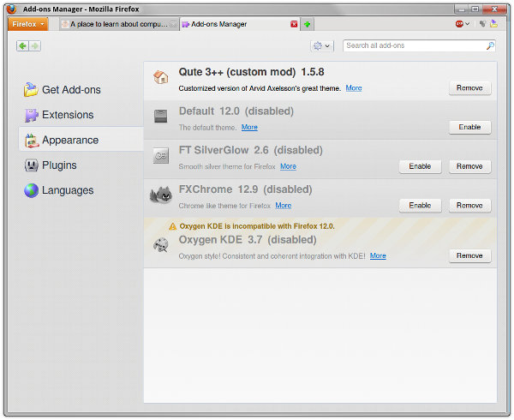Open a new tab with green plus
The image size is (514, 420).
point(308,24)
